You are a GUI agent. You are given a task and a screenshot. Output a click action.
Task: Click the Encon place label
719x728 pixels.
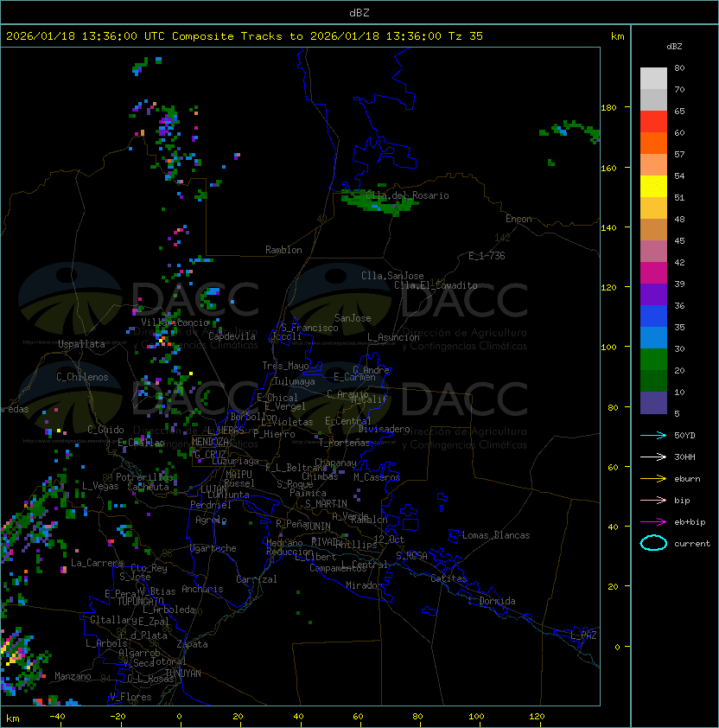519,219
